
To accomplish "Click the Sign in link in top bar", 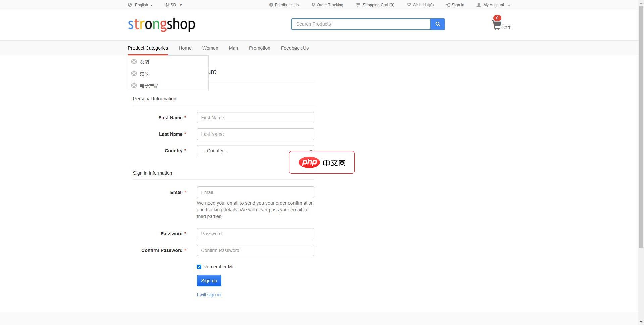I will coord(458,5).
